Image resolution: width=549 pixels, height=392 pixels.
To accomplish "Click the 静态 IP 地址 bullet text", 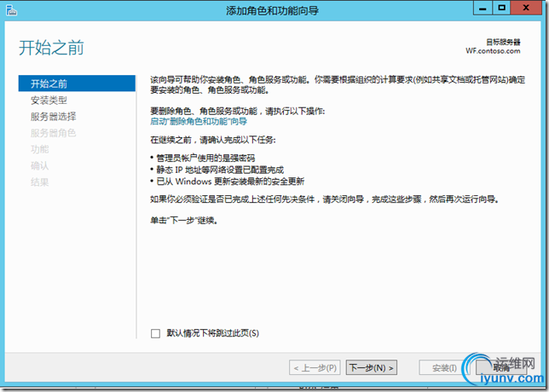I will point(220,170).
